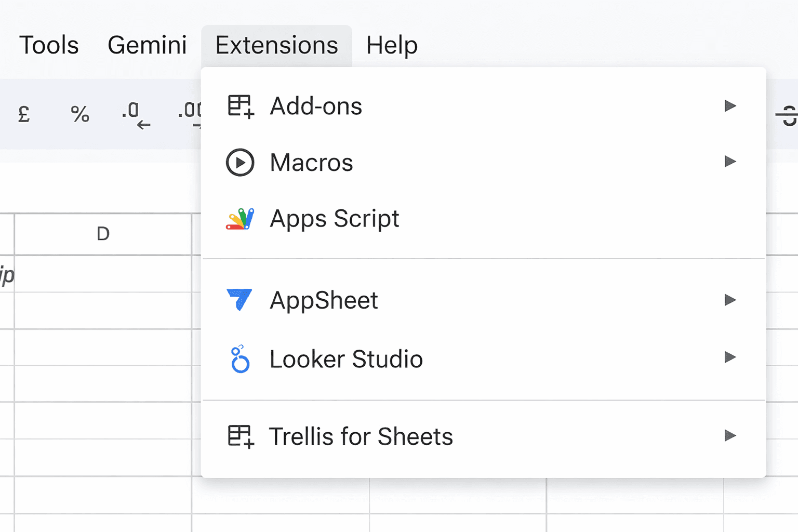Screen dimensions: 798x532
Task: Expand the Looker Studio submenu arrow
Action: pyautogui.click(x=730, y=357)
